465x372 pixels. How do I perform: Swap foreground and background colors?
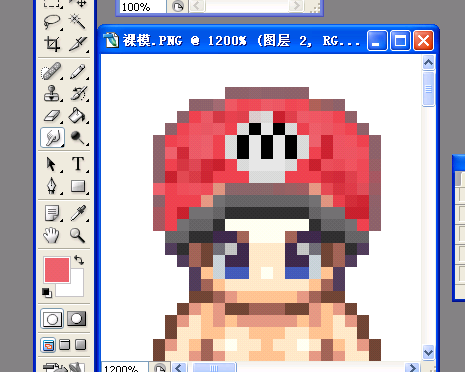(x=79, y=260)
